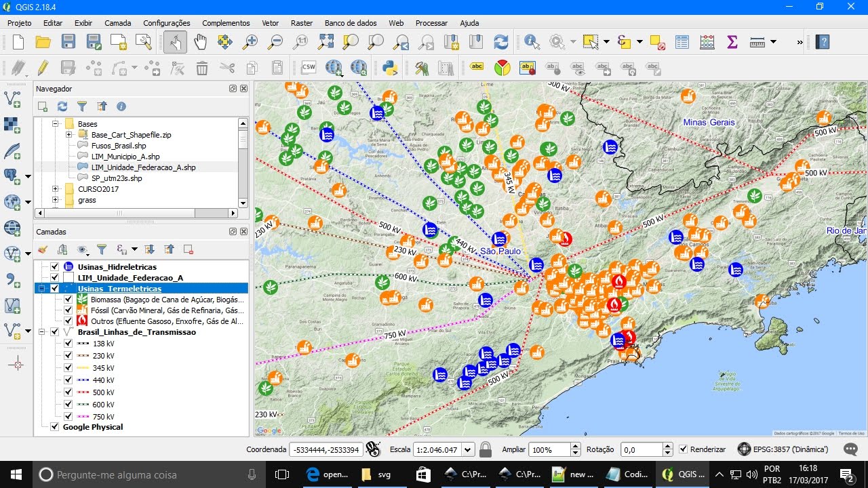Refresh the Navegador browser panel
868x488 pixels.
(62, 106)
